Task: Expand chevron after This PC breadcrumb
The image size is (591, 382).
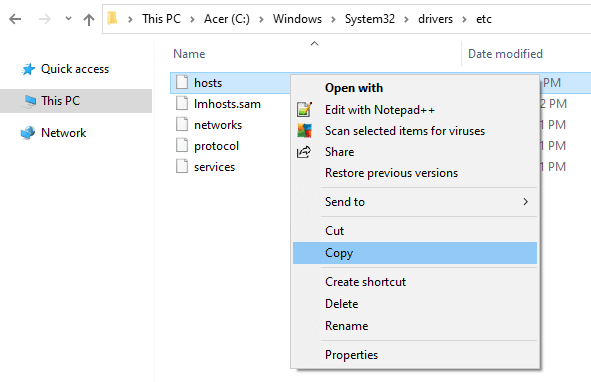Action: [192, 19]
